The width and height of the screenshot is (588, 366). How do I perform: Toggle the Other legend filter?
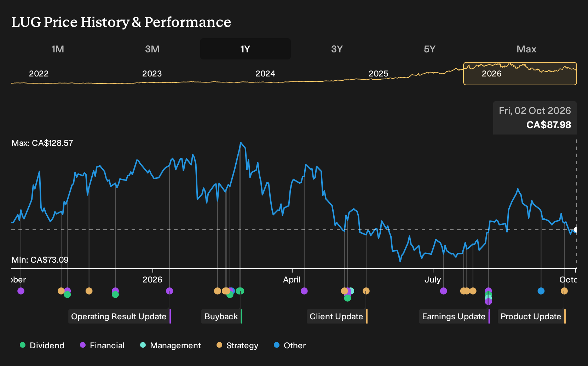[x=290, y=345]
